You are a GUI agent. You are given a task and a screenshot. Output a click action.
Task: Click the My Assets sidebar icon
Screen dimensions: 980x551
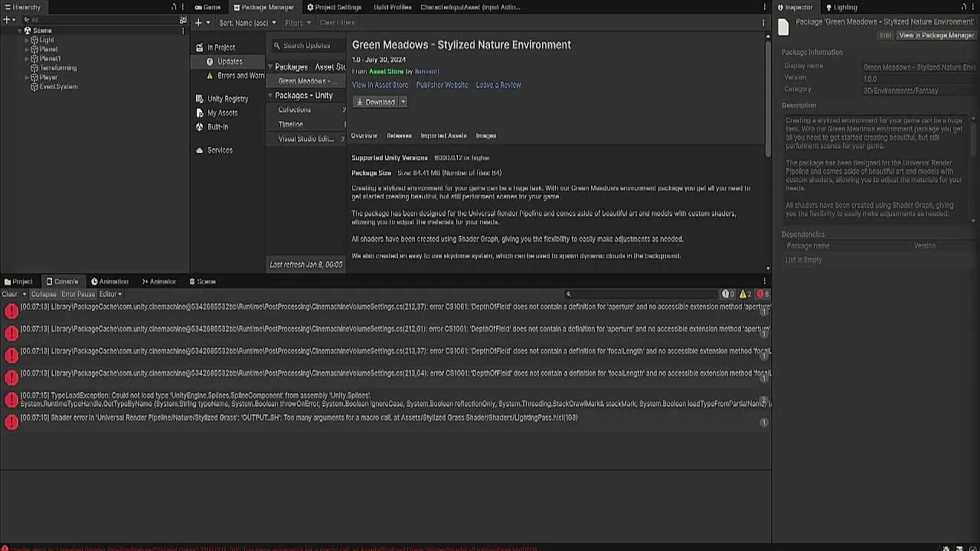point(200,112)
